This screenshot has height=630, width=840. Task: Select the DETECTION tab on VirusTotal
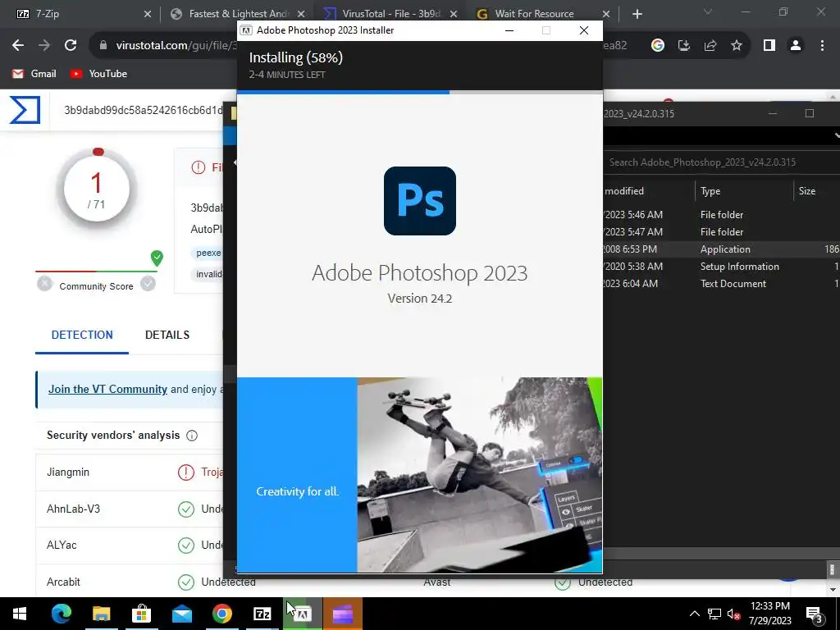(x=82, y=335)
